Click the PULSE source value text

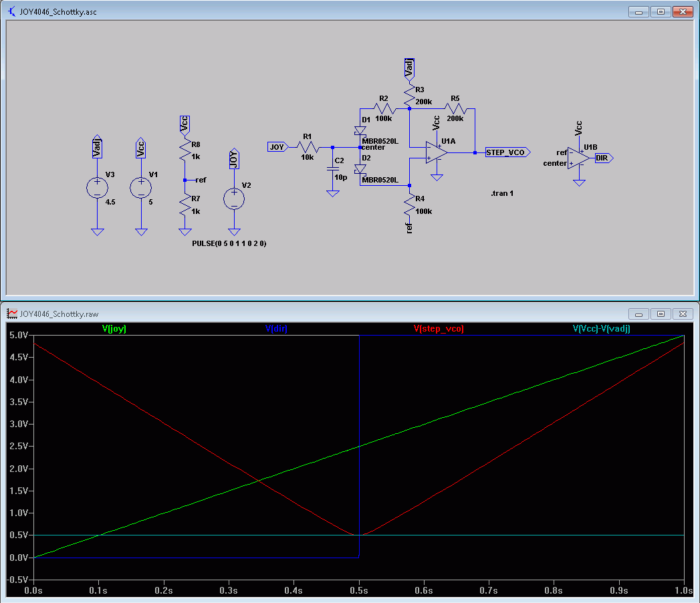click(x=229, y=244)
